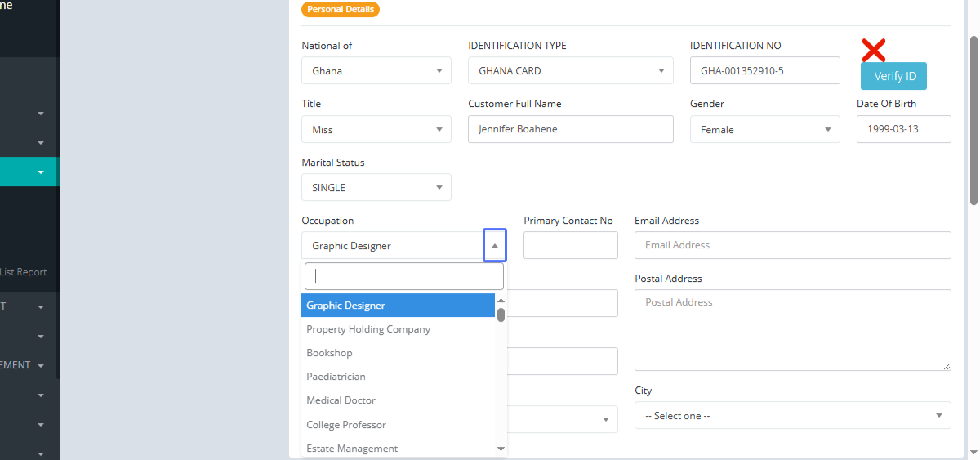Screen dimensions: 980x460
Task: Click the Identification No field
Action: click(764, 71)
